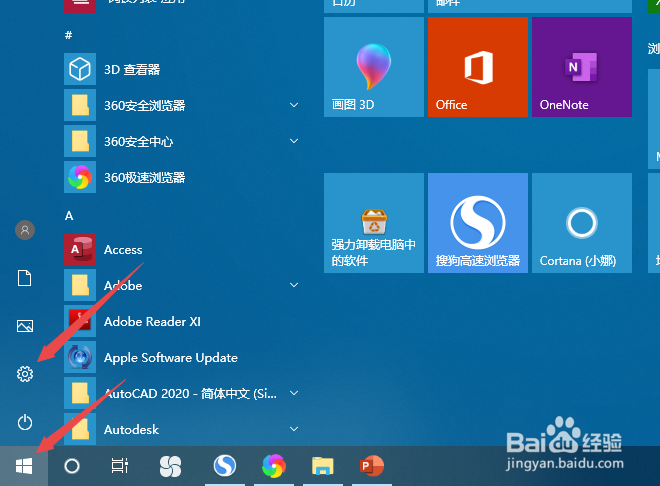Click the Cortana circle on taskbar
The width and height of the screenshot is (660, 486).
coord(72,466)
